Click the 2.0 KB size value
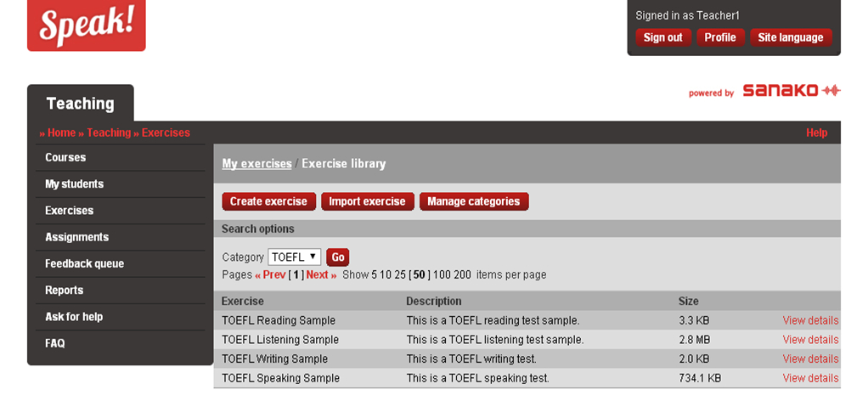This screenshot has height=418, width=868. pyautogui.click(x=694, y=359)
